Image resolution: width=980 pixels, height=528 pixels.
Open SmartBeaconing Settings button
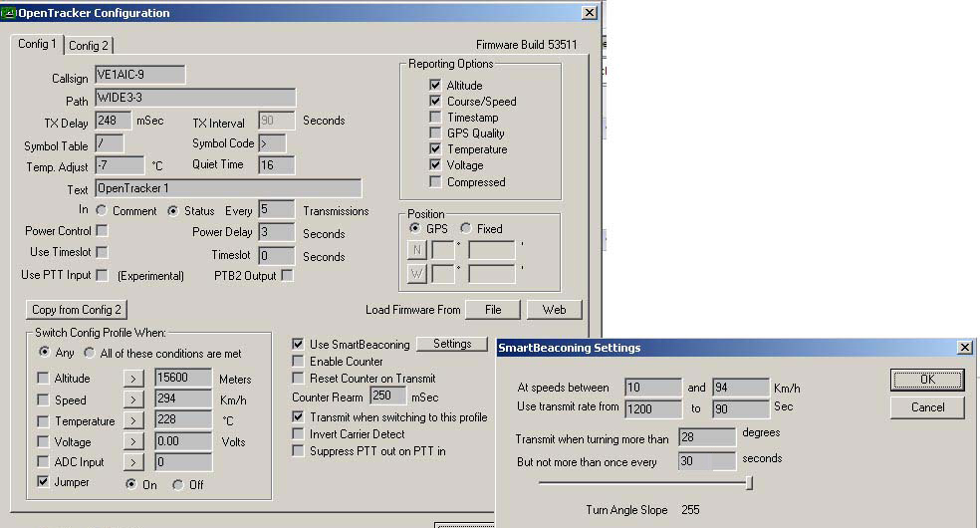[x=452, y=344]
